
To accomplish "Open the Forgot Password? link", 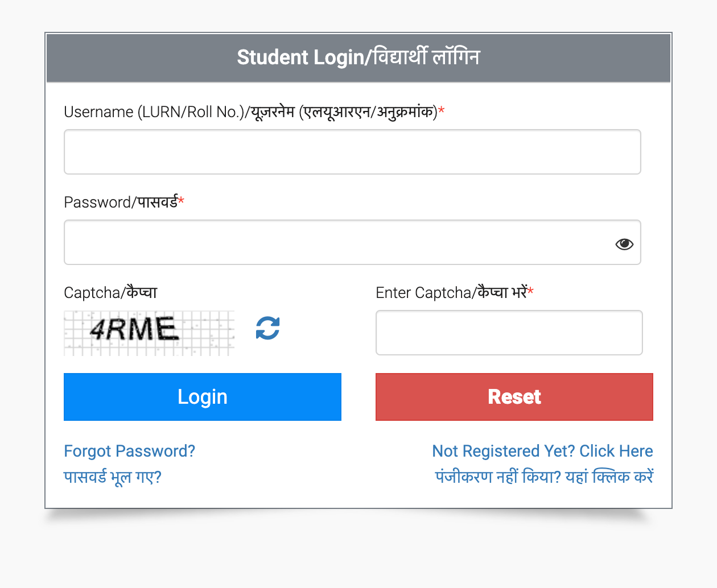I will 129,451.
